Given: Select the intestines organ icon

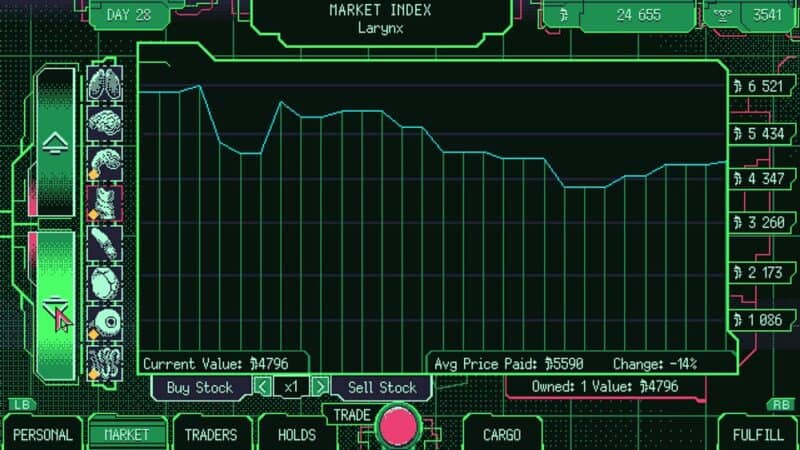Looking at the screenshot, I should pyautogui.click(x=105, y=361).
